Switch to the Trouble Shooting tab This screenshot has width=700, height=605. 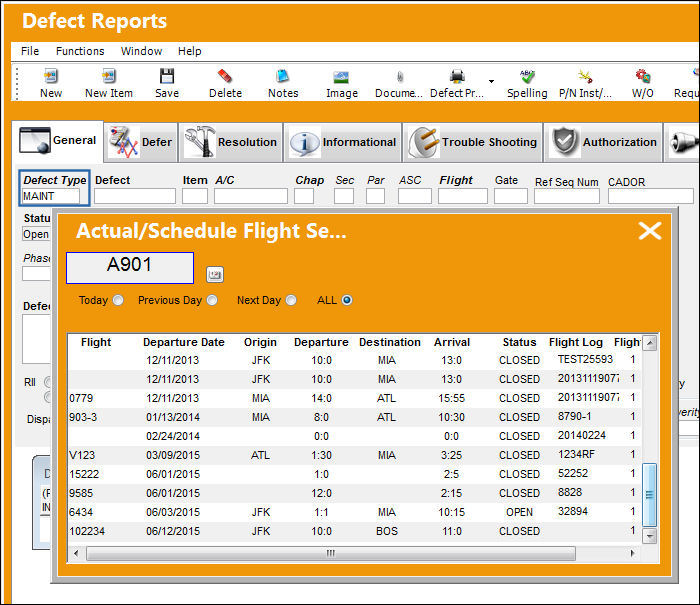pos(473,142)
